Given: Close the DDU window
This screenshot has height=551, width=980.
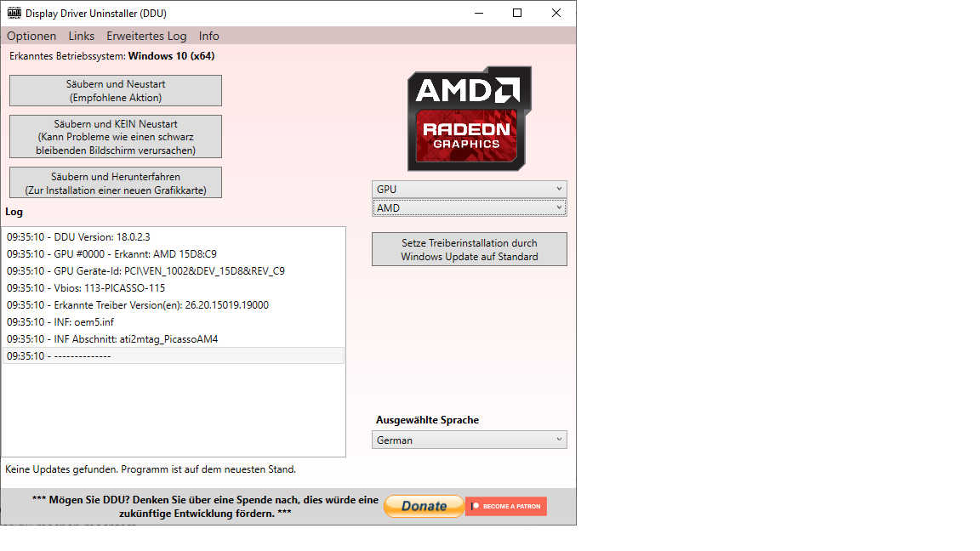Looking at the screenshot, I should pos(556,13).
